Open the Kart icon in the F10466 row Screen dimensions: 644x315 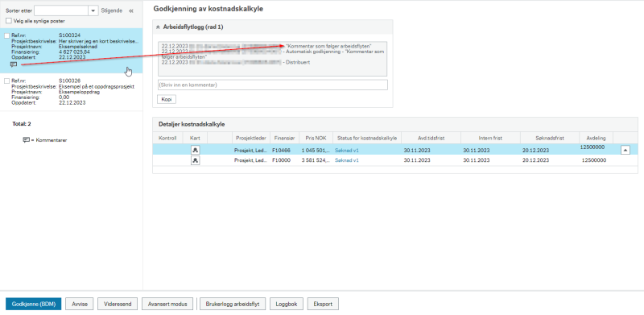(196, 151)
